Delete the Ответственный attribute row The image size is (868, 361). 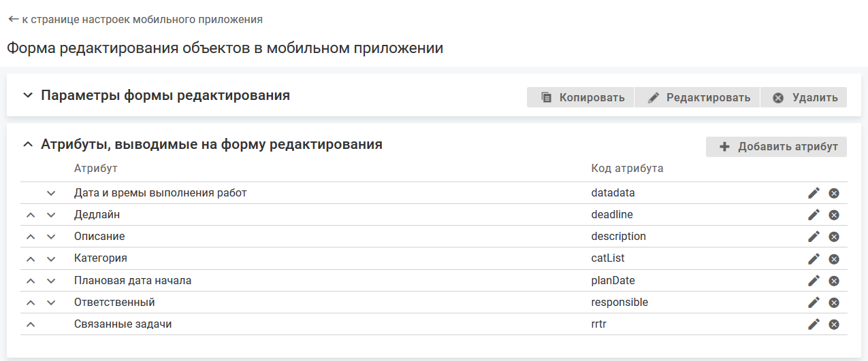[x=834, y=303]
